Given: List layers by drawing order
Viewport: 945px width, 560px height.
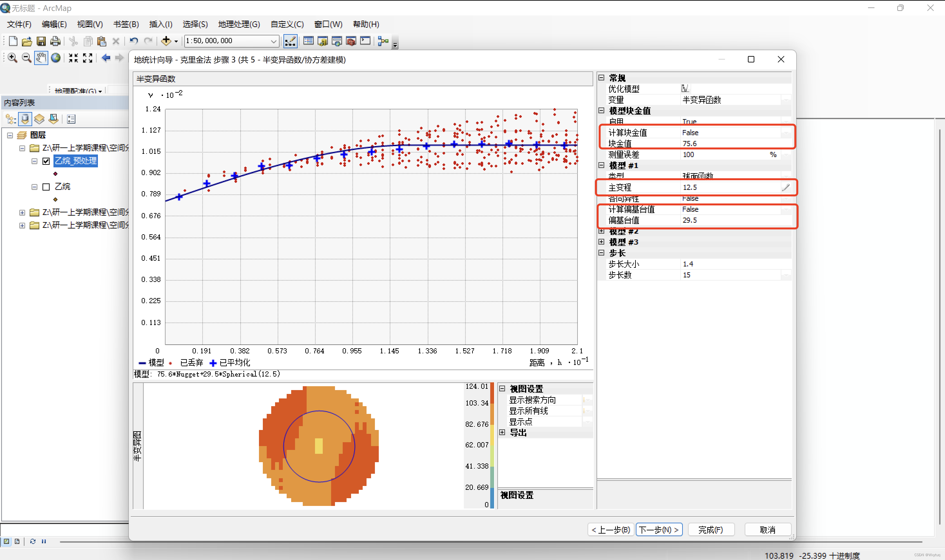Looking at the screenshot, I should pos(11,119).
